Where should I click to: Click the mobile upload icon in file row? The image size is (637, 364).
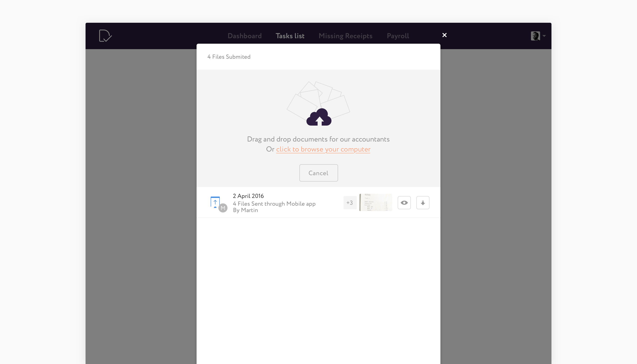(x=215, y=202)
